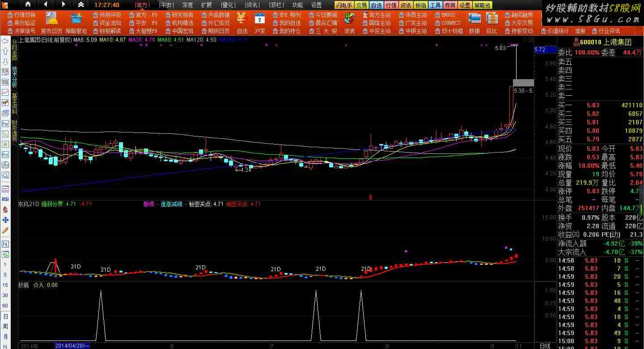Click the magnifier search icon in sidebar
The height and width of the screenshot is (349, 644).
(x=5, y=175)
